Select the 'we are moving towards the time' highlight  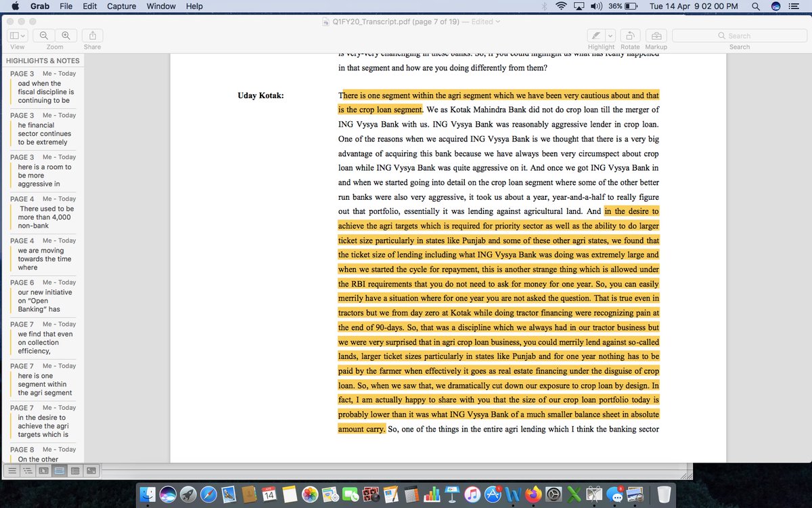42,254
